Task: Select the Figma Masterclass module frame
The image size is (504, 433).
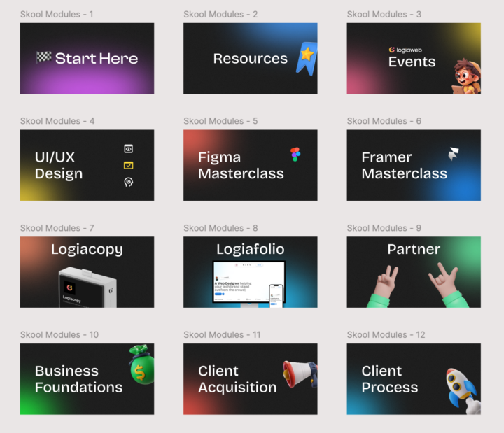Action: click(251, 165)
